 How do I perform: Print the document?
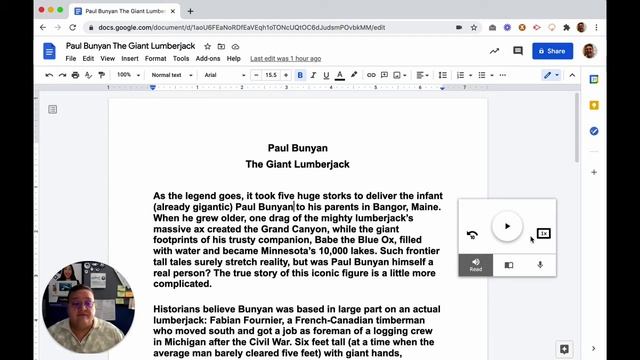[x=75, y=75]
